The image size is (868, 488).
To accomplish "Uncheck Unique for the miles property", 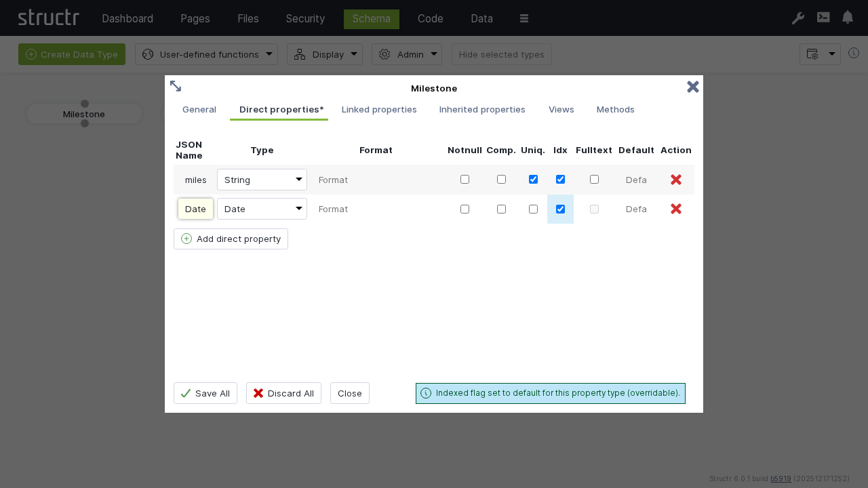I will (x=533, y=180).
